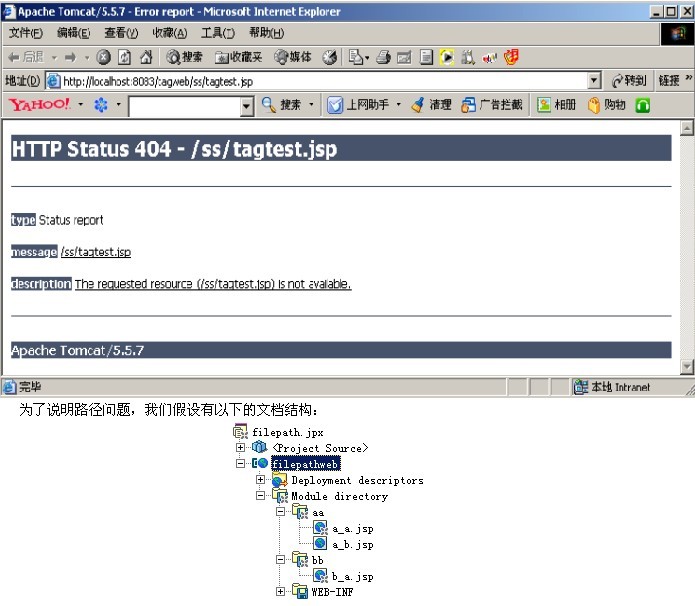Image resolution: width=695 pixels, height=606 pixels.
Task: Go to Home page icon
Action: 146,57
